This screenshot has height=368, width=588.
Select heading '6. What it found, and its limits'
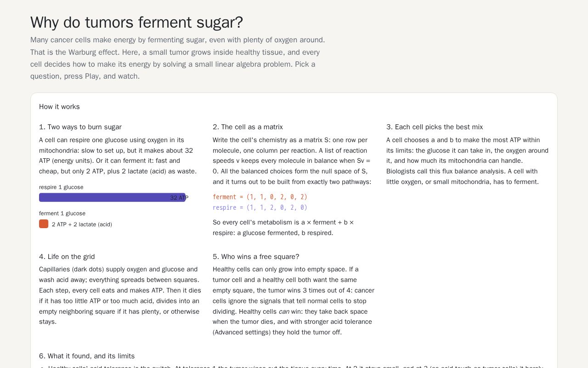click(x=87, y=356)
